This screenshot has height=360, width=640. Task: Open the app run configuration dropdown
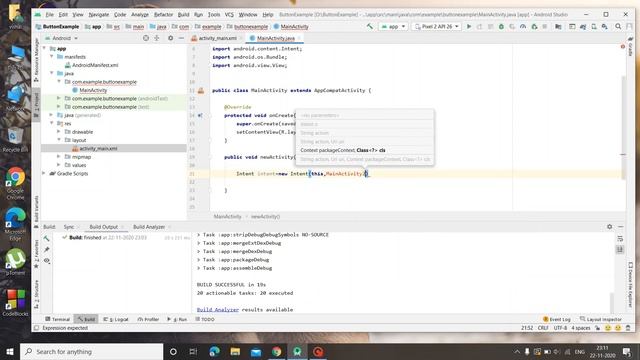coord(393,27)
